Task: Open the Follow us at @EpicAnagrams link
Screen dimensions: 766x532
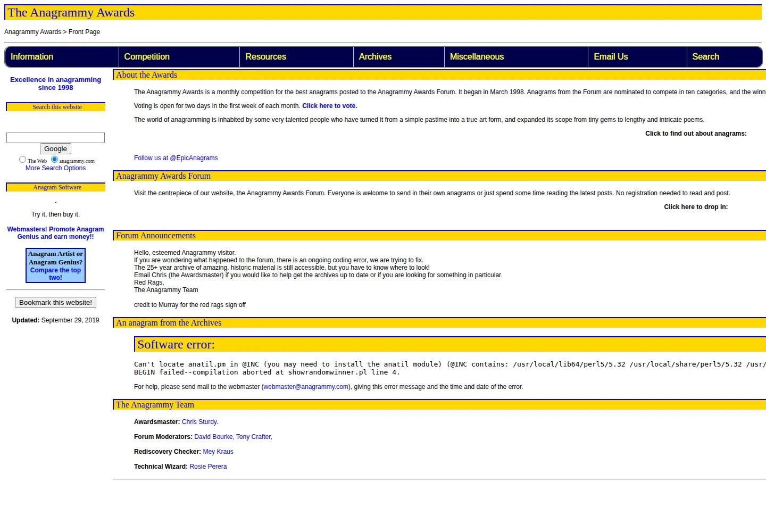Action: [176, 158]
